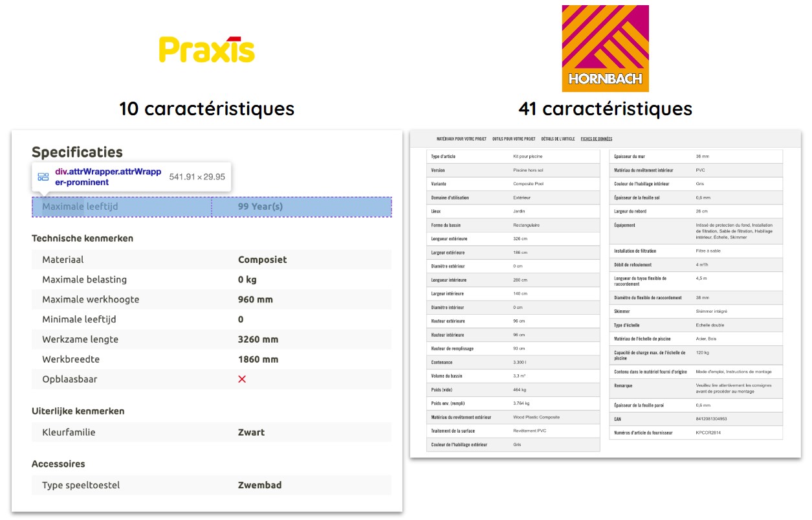Click the 1860 mm value
Image resolution: width=812 pixels, height=520 pixels.
point(258,359)
